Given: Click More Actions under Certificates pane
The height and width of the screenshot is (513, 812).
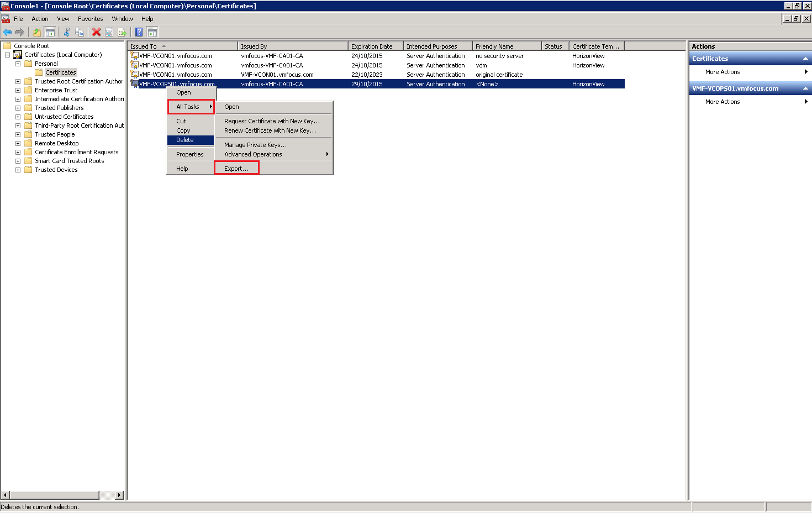Looking at the screenshot, I should click(x=723, y=72).
